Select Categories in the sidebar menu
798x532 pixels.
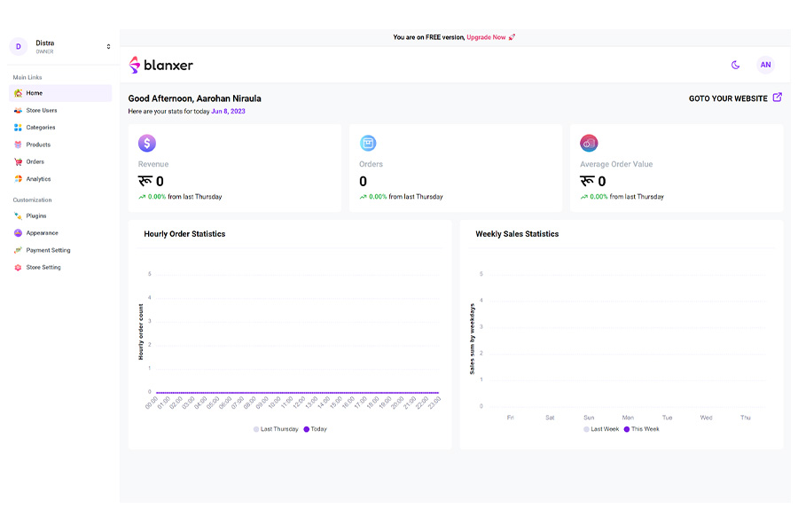point(20,127)
